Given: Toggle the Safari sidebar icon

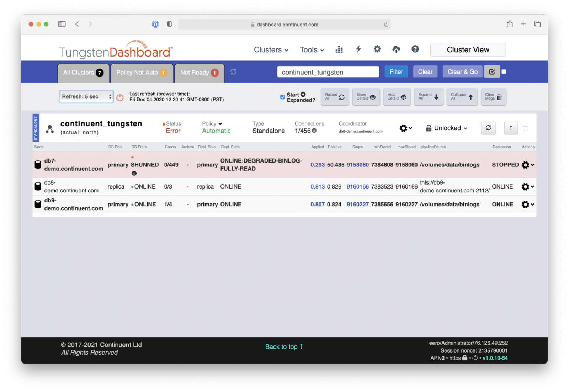Looking at the screenshot, I should point(62,24).
